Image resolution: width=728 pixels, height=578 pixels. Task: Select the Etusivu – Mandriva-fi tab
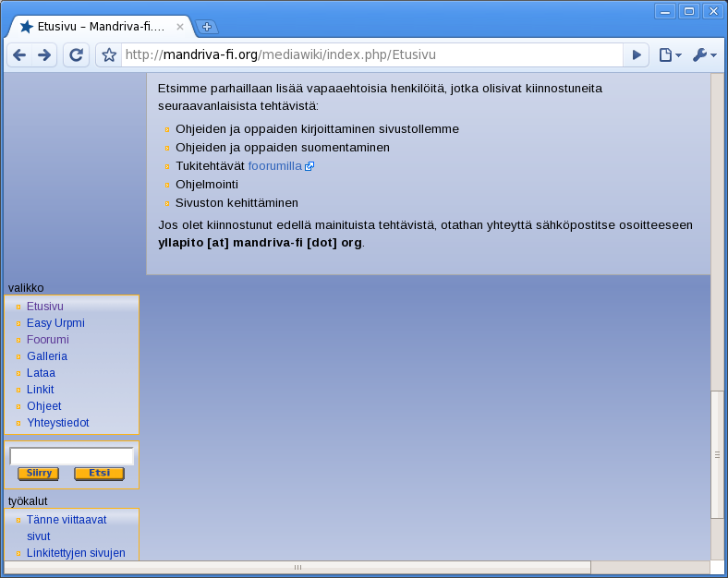(101, 27)
